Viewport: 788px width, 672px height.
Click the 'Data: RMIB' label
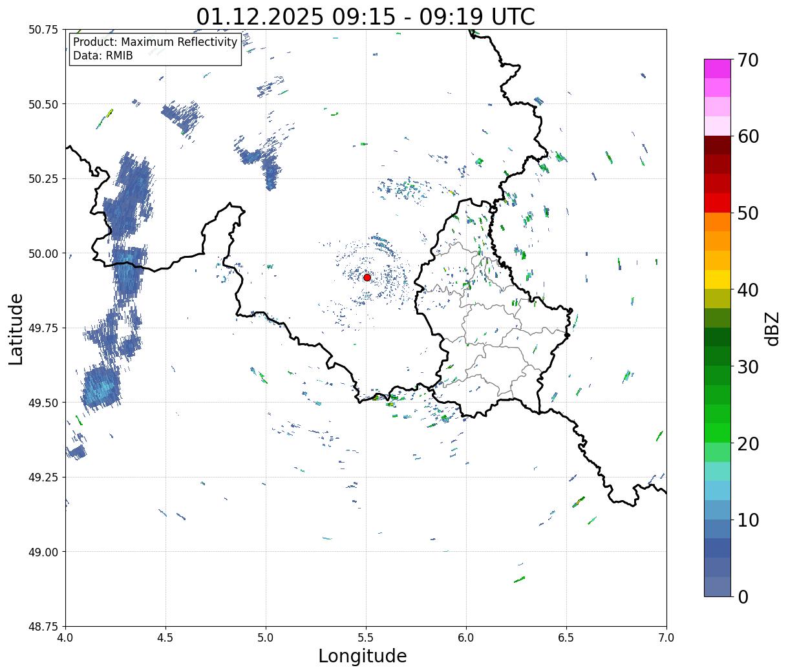(x=103, y=56)
